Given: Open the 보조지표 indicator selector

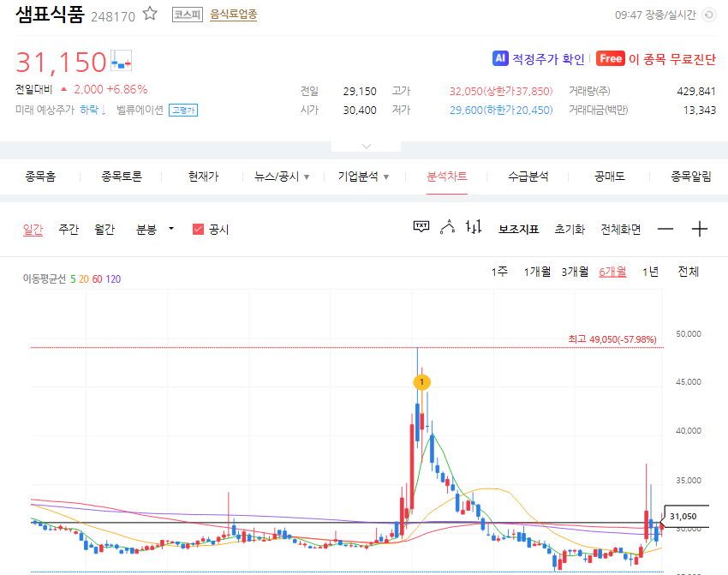Looking at the screenshot, I should (521, 229).
